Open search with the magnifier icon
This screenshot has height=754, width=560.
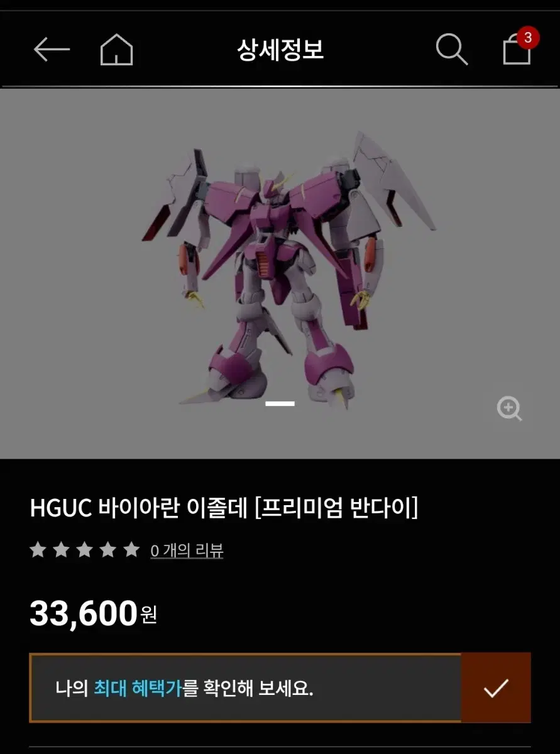pyautogui.click(x=452, y=49)
